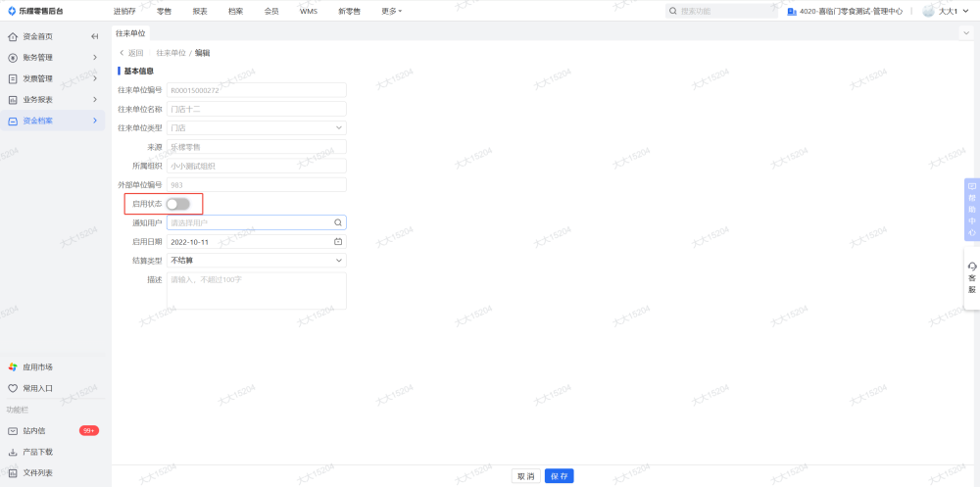Viewport: 980px width, 487px height.
Task: Open the 大大1 user dropdown arrow
Action: (x=965, y=11)
